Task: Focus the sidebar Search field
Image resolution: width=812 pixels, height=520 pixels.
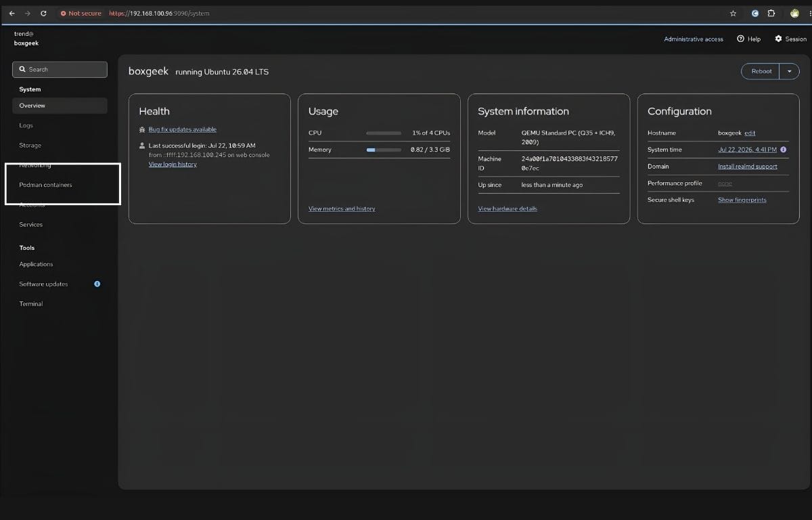Action: point(60,69)
